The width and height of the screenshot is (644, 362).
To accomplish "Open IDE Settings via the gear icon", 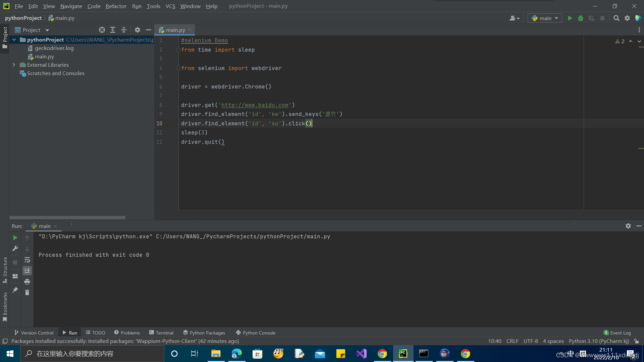I will [627, 18].
